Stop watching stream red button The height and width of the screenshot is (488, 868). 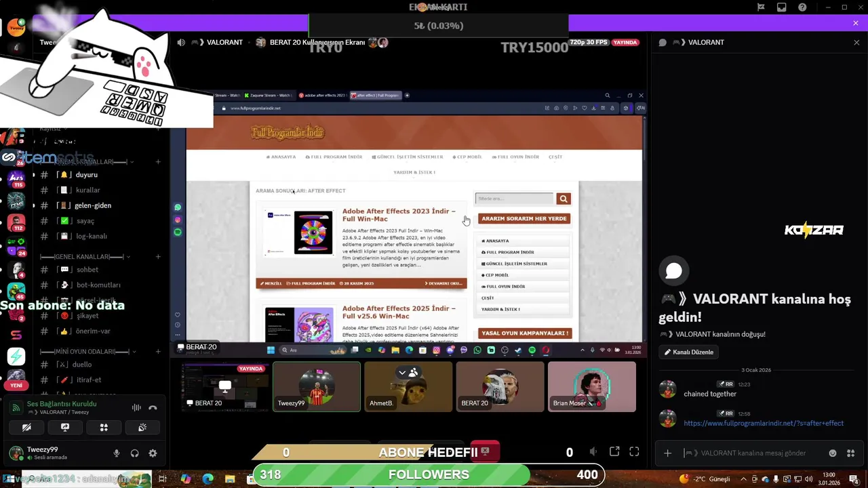[x=485, y=451]
